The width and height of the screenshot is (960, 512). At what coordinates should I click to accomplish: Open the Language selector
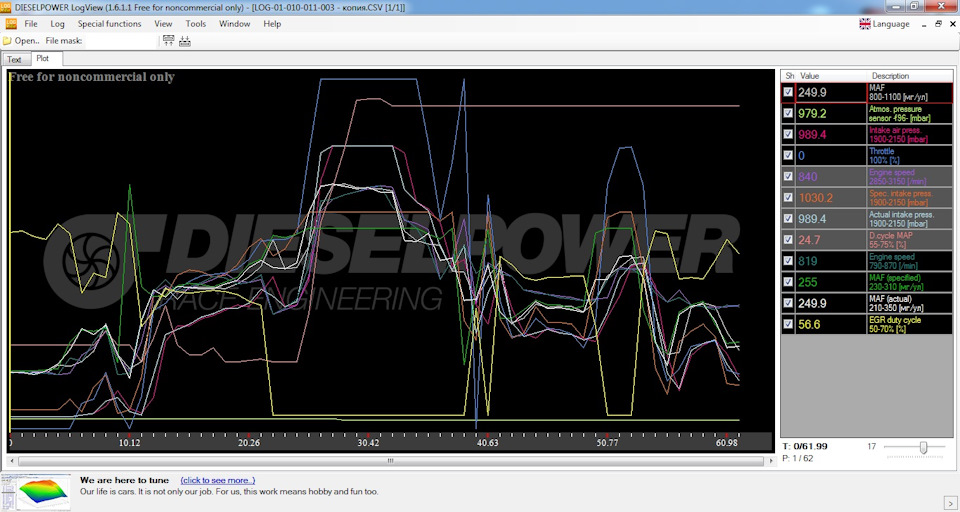pyautogui.click(x=885, y=24)
